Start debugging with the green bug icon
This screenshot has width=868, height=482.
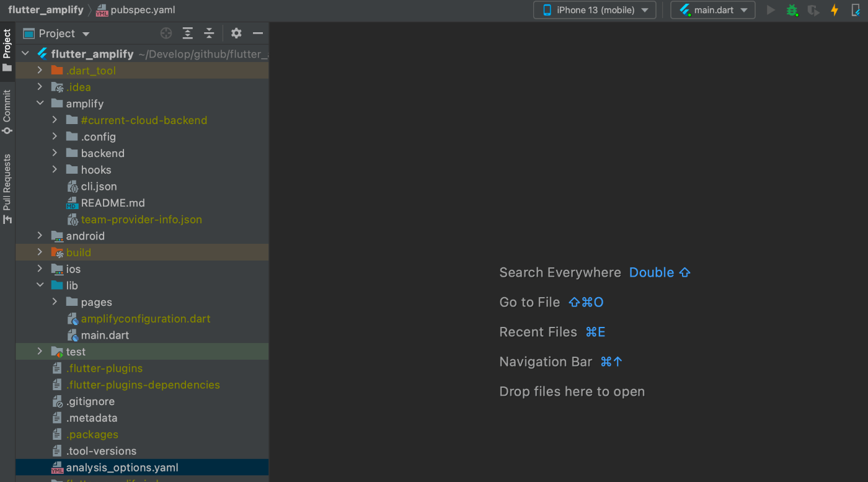coord(792,10)
